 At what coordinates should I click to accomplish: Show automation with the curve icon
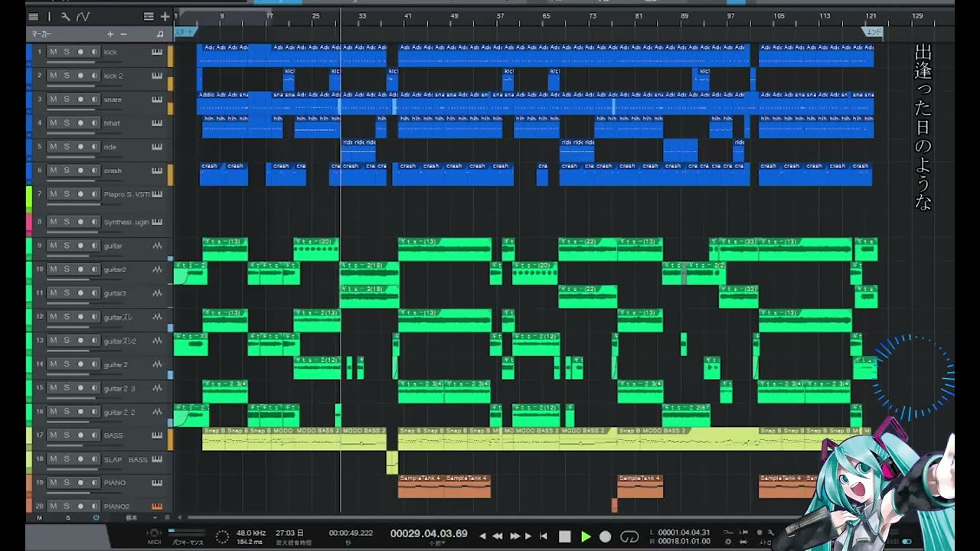click(83, 16)
